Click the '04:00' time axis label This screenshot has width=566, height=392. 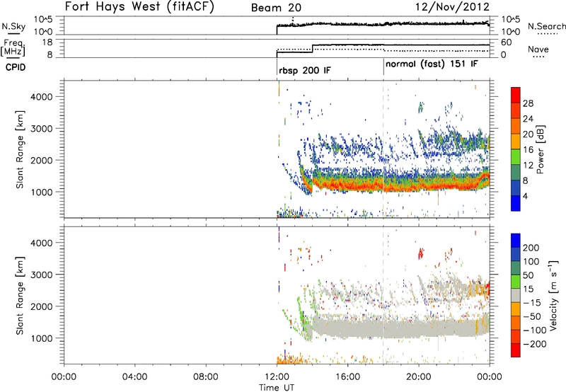[x=134, y=377]
